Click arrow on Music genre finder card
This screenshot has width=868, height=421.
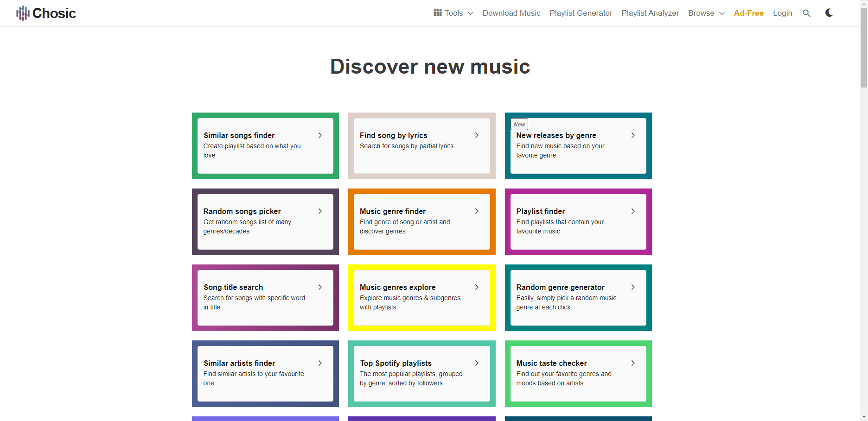[477, 211]
